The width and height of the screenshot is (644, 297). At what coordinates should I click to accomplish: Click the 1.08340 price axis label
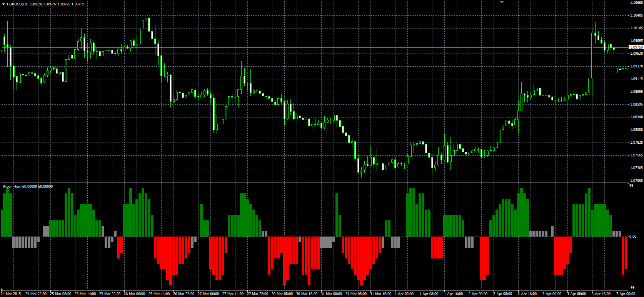[637, 117]
